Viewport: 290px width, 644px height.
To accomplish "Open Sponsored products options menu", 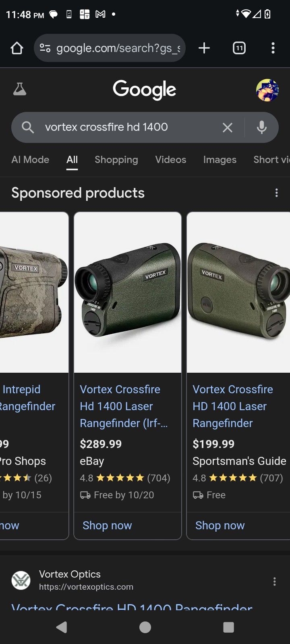I will [x=276, y=193].
